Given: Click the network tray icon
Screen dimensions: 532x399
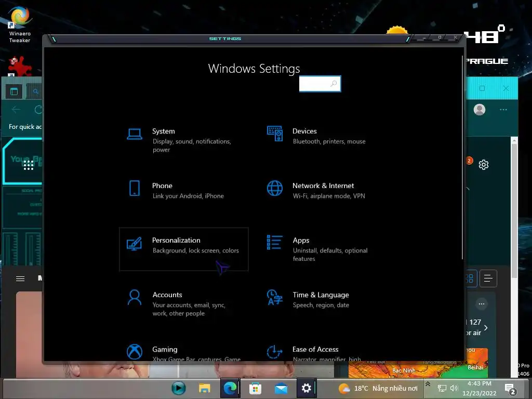Looking at the screenshot, I should click(x=442, y=388).
